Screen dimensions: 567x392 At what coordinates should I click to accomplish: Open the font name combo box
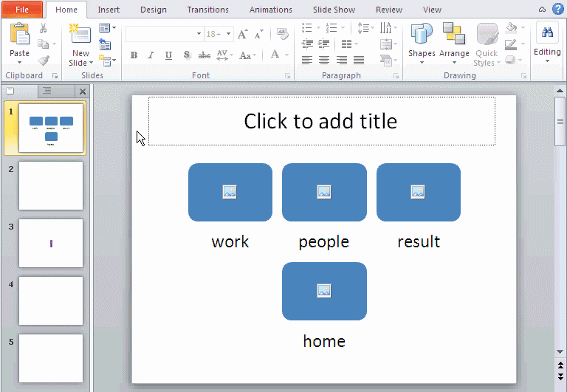[164, 34]
